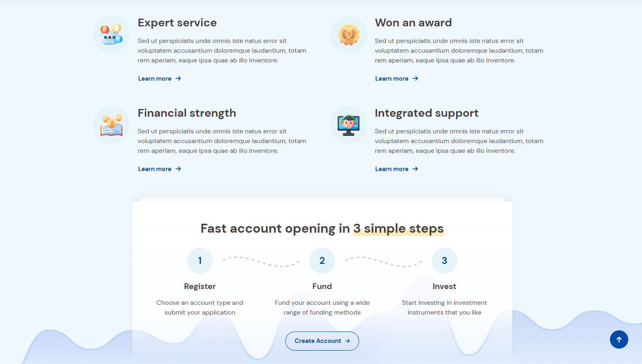Click step 1 circle for Register
The height and width of the screenshot is (364, 642).
(200, 261)
